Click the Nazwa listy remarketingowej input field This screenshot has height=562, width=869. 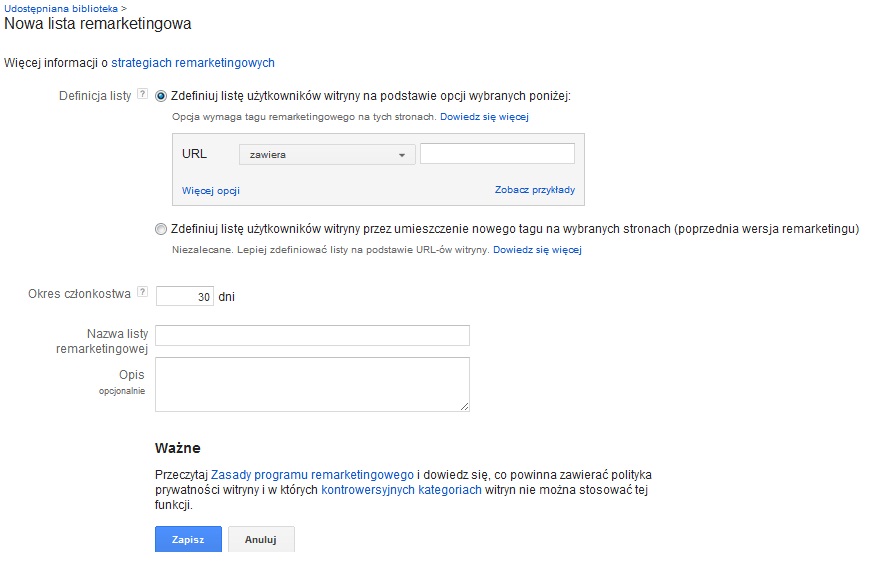point(313,335)
